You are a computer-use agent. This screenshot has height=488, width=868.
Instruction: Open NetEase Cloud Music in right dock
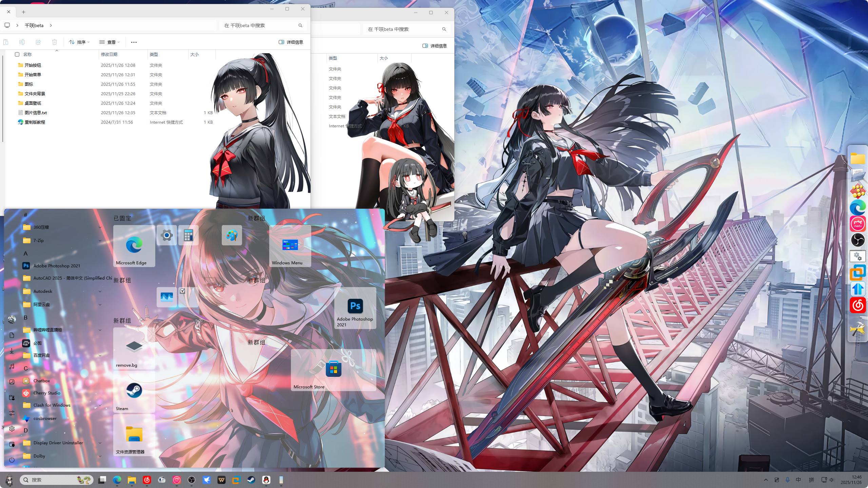[858, 306]
